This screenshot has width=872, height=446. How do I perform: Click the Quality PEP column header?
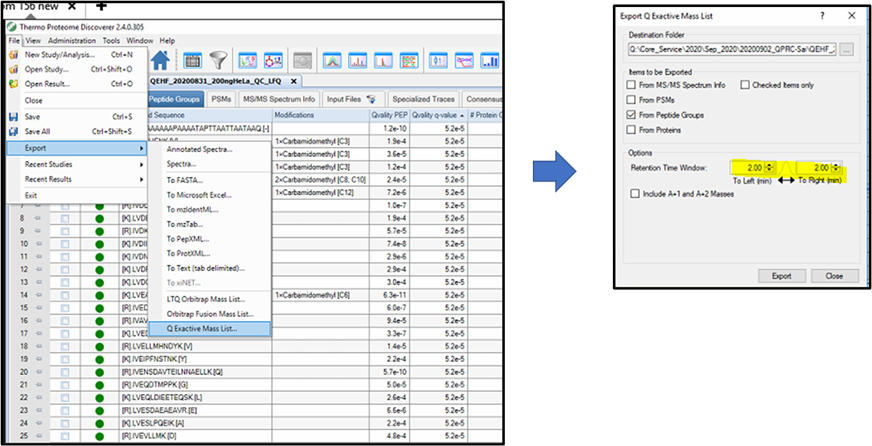389,115
